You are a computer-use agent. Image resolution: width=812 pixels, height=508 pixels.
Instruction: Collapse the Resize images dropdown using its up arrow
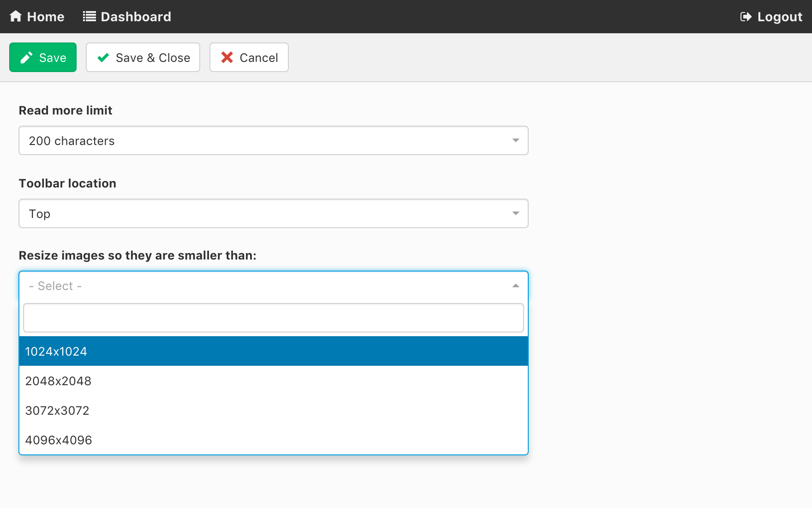[x=515, y=286]
